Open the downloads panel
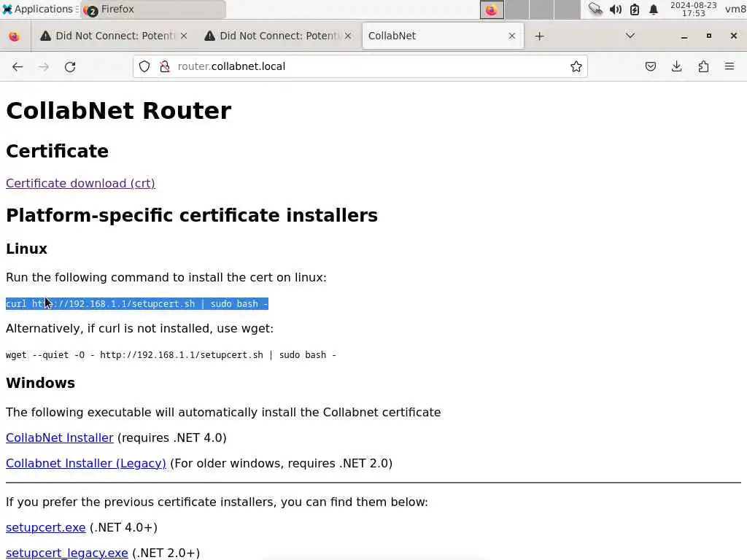 (676, 66)
